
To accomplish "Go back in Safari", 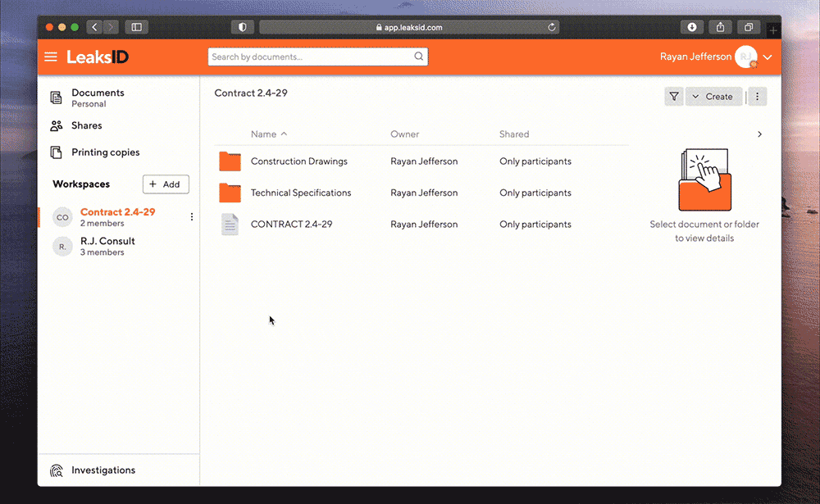I will pyautogui.click(x=94, y=27).
